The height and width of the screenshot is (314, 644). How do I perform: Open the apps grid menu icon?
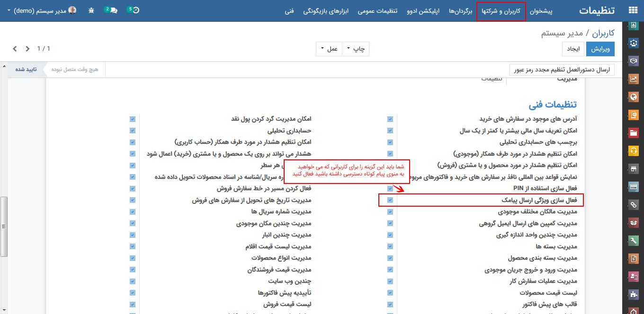[x=633, y=10]
